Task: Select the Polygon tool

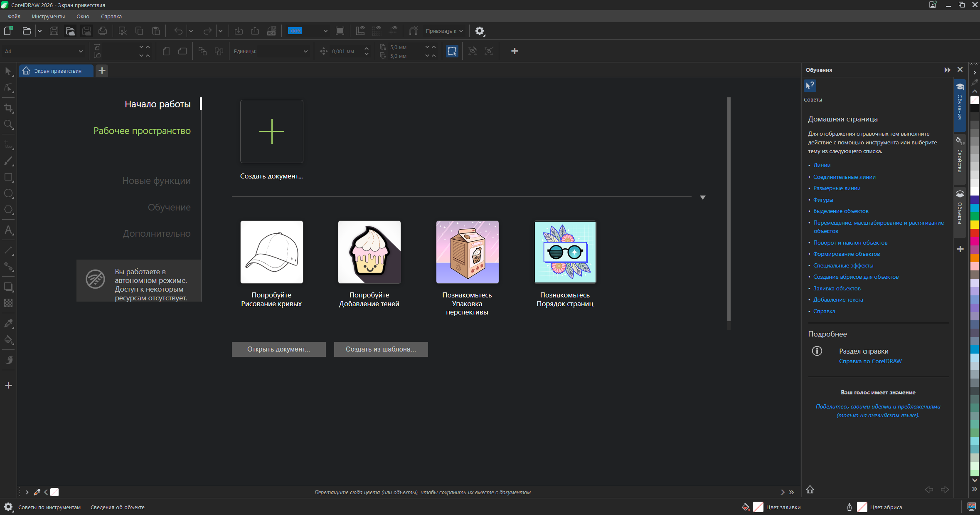Action: [x=8, y=210]
